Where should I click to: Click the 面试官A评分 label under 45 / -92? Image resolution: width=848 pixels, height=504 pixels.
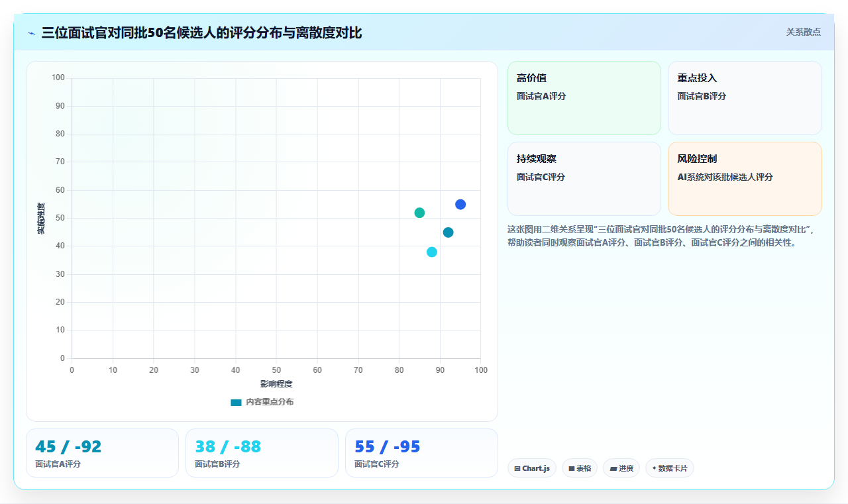58,464
